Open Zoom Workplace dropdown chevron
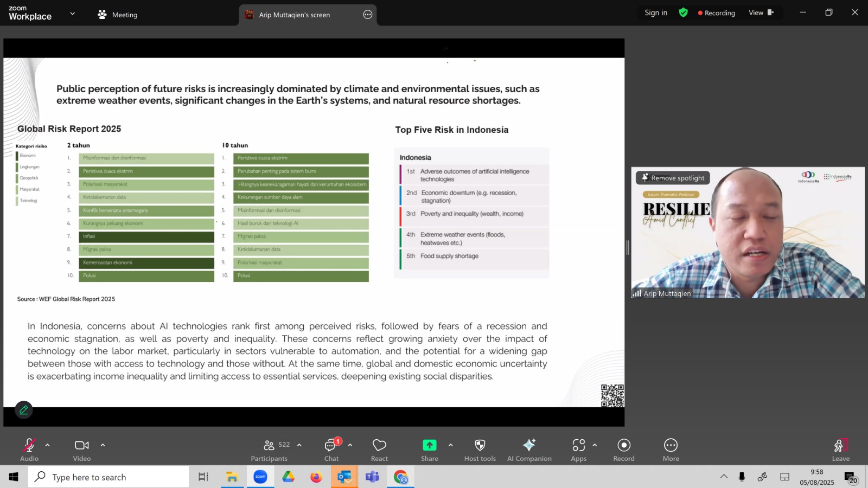Viewport: 868px width, 488px height. pyautogui.click(x=73, y=14)
